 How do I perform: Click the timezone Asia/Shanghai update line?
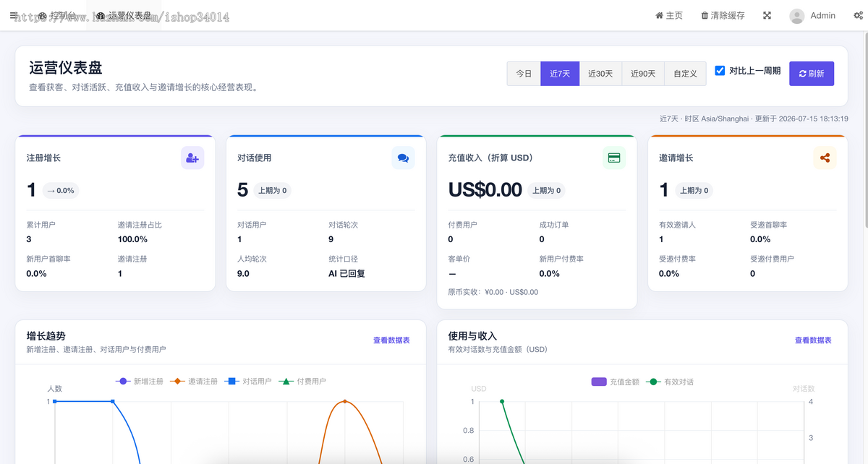(754, 119)
